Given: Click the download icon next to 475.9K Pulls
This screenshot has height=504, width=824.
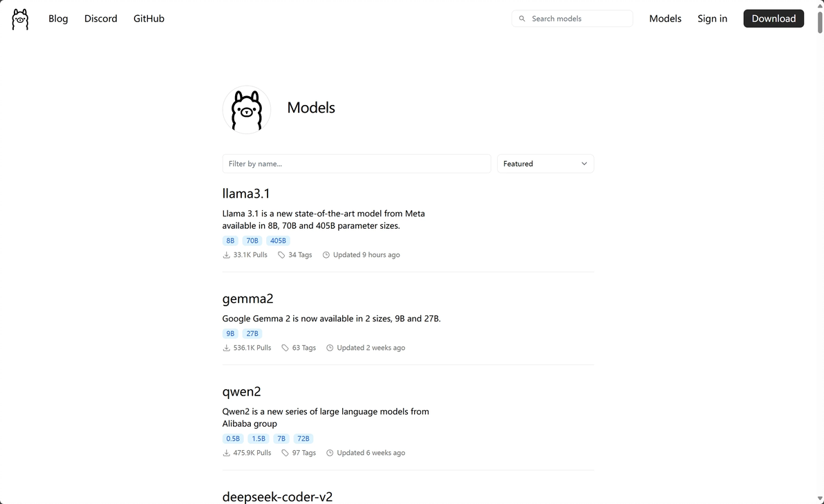Looking at the screenshot, I should pyautogui.click(x=226, y=453).
